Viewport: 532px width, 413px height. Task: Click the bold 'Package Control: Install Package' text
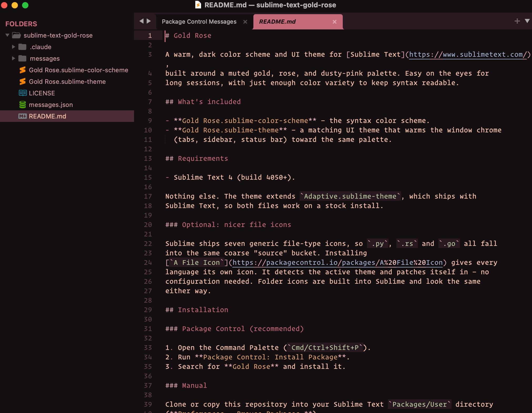270,357
